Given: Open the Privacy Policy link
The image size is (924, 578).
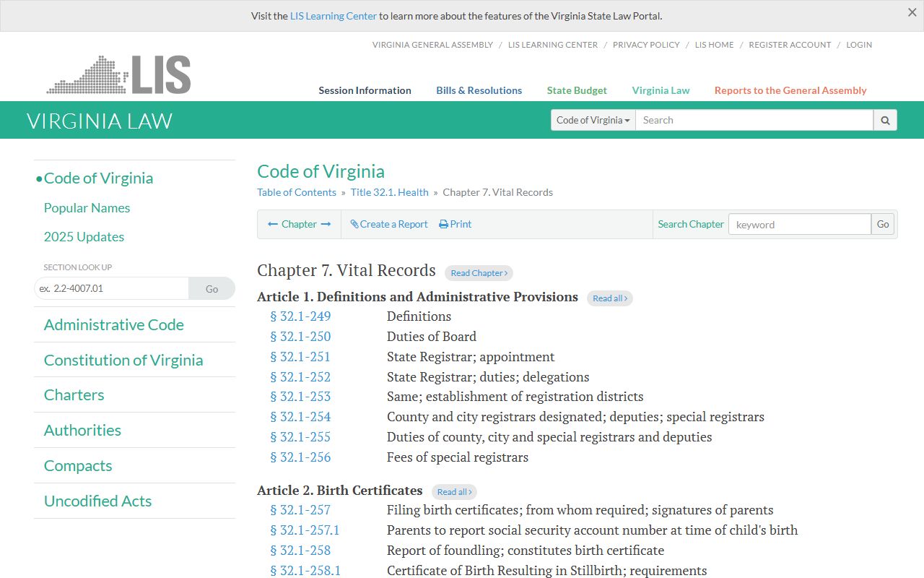Looking at the screenshot, I should [646, 45].
